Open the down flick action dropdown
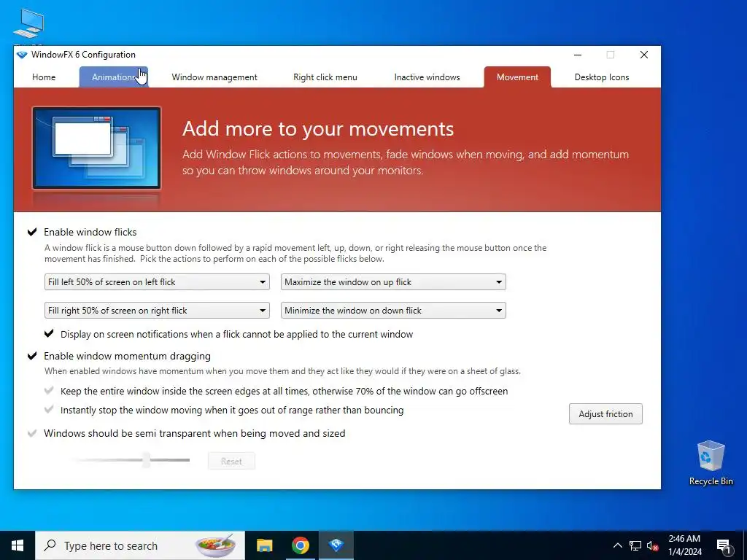Viewport: 747px width, 560px height. pyautogui.click(x=393, y=311)
